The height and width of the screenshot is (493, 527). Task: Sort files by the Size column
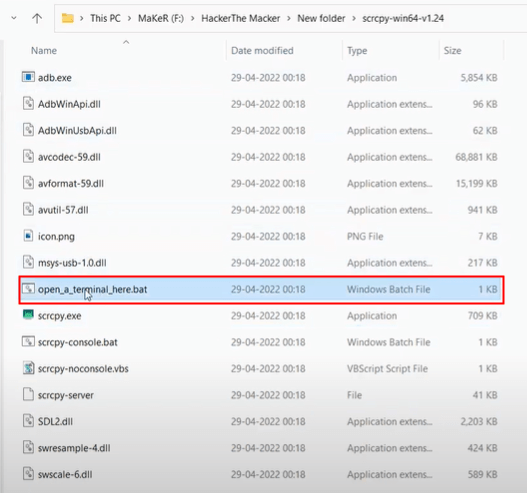(452, 51)
